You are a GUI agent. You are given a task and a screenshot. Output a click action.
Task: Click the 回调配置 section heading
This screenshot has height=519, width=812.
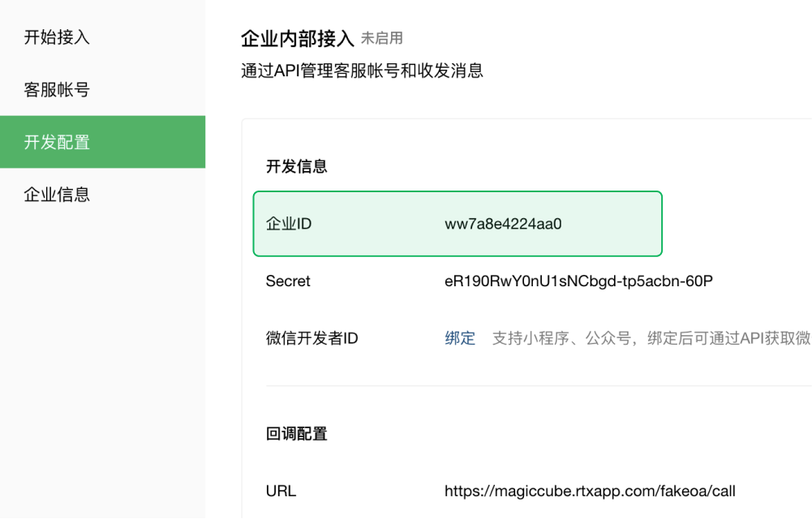click(297, 434)
